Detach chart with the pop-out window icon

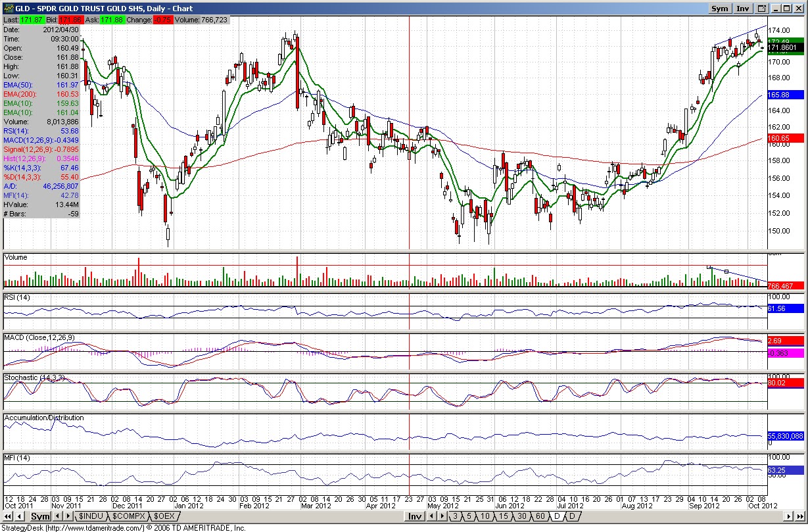pyautogui.click(x=761, y=9)
